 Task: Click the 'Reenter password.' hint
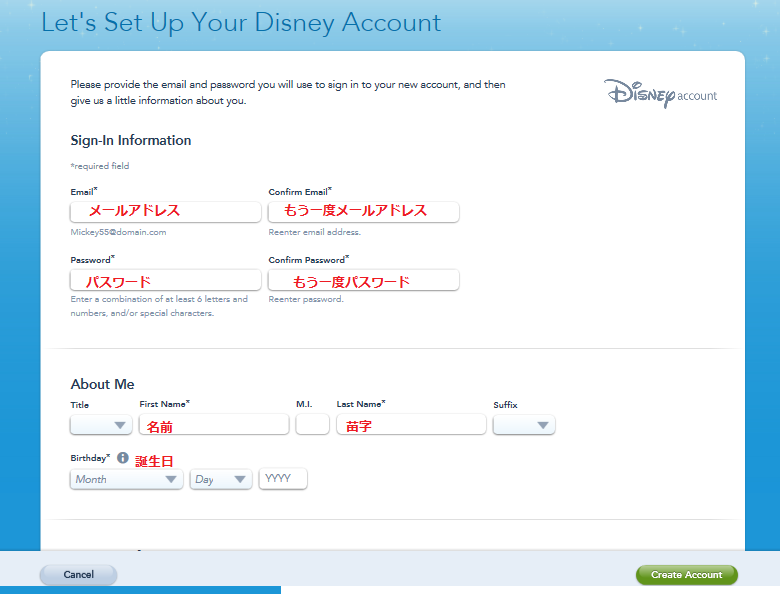pyautogui.click(x=306, y=299)
